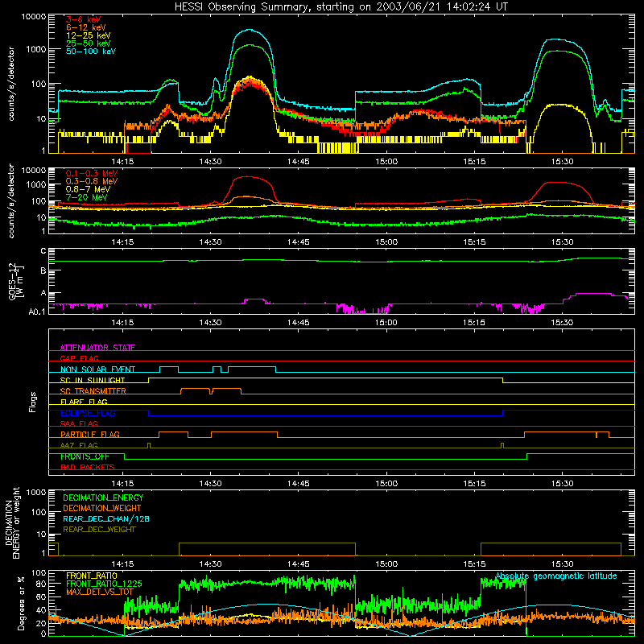This screenshot has height=644, width=644.
Task: Select the orange '6-12 keV' legend label
Action: coord(86,27)
